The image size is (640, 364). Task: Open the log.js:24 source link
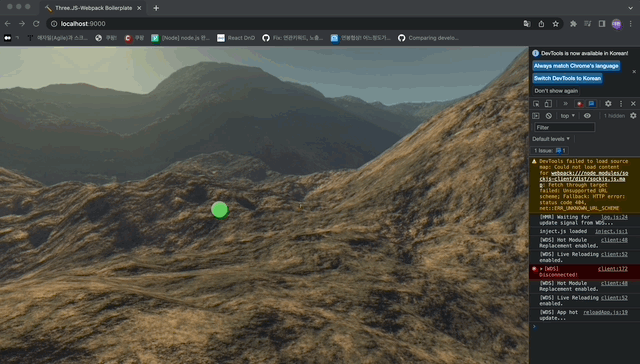point(614,217)
